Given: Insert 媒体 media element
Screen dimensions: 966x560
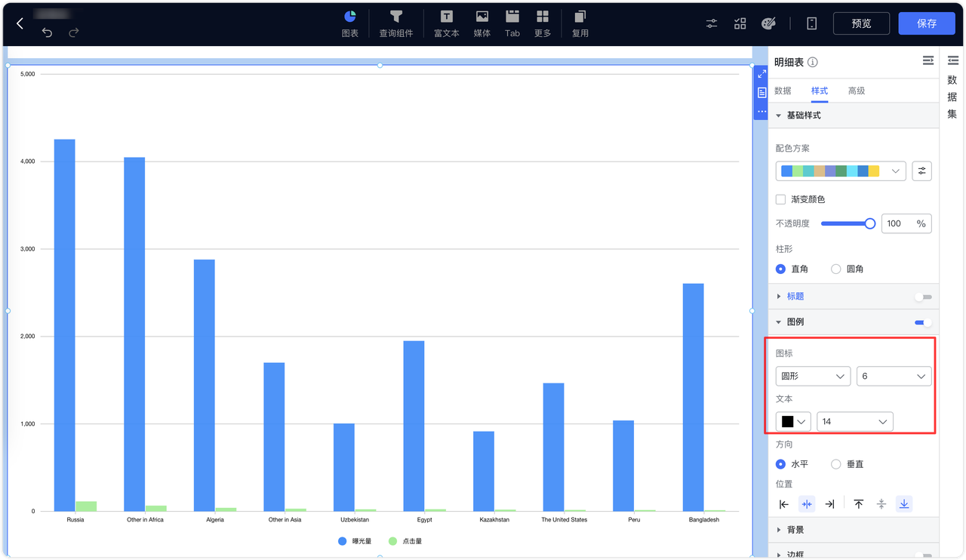Looking at the screenshot, I should coord(482,24).
